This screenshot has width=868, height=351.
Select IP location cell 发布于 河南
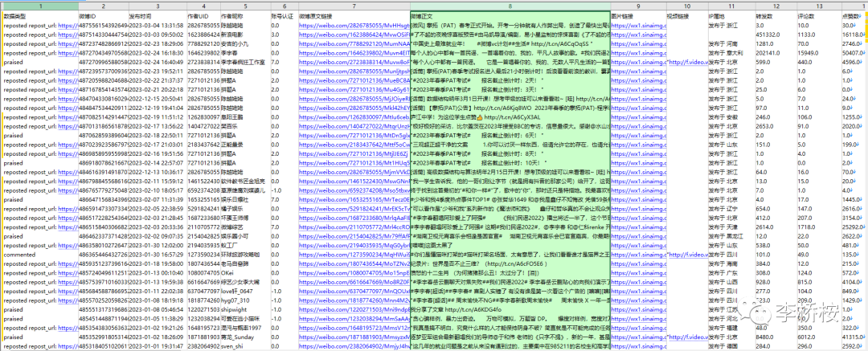click(731, 43)
